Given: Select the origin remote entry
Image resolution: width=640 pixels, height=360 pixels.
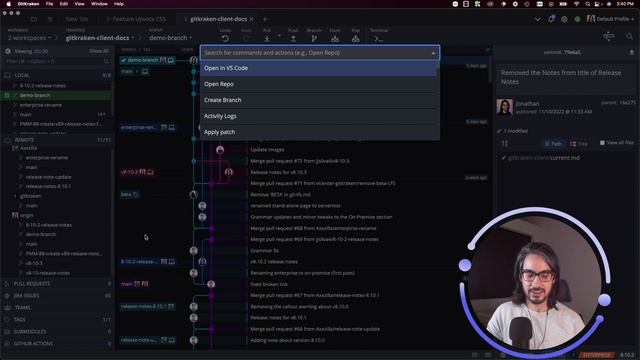Looking at the screenshot, I should (26, 215).
